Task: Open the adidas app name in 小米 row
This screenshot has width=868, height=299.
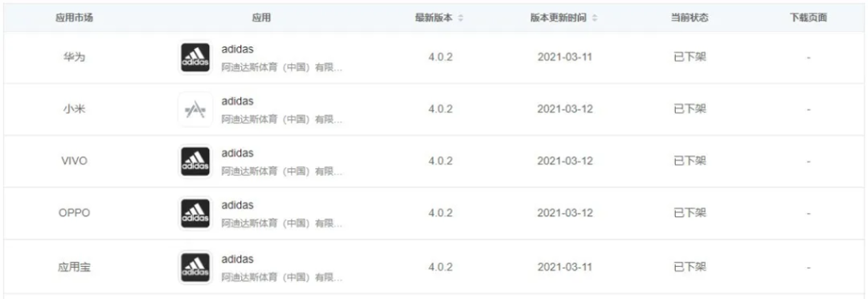Action: click(237, 100)
